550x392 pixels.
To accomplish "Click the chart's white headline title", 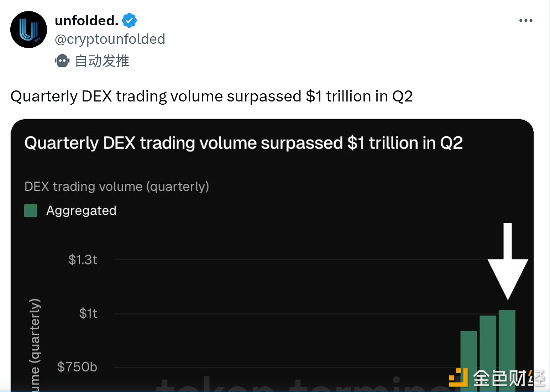I will [x=243, y=143].
